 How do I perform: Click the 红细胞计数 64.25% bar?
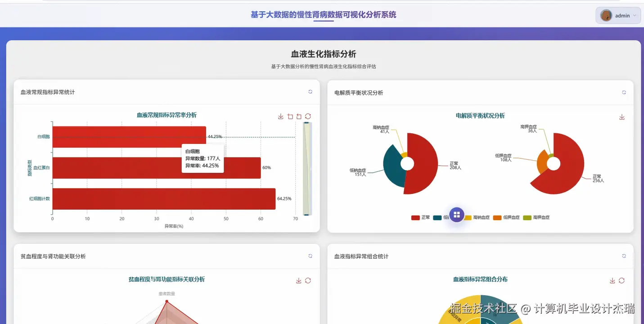[164, 199]
